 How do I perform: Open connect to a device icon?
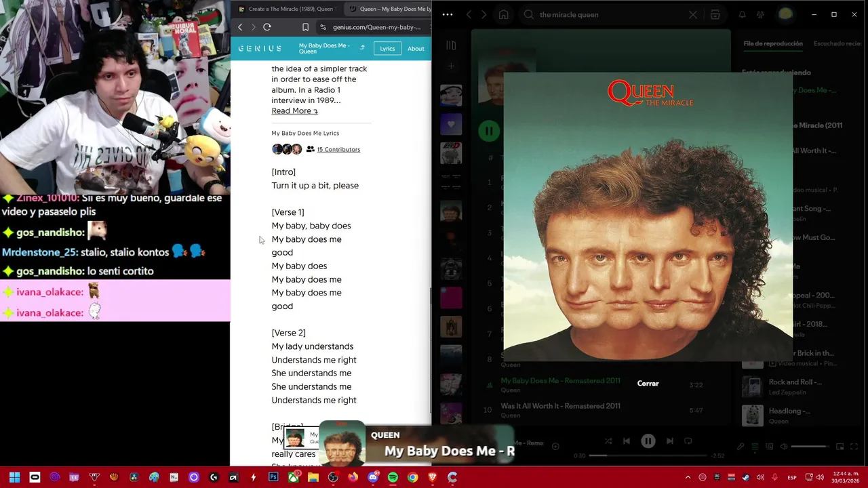[770, 447]
